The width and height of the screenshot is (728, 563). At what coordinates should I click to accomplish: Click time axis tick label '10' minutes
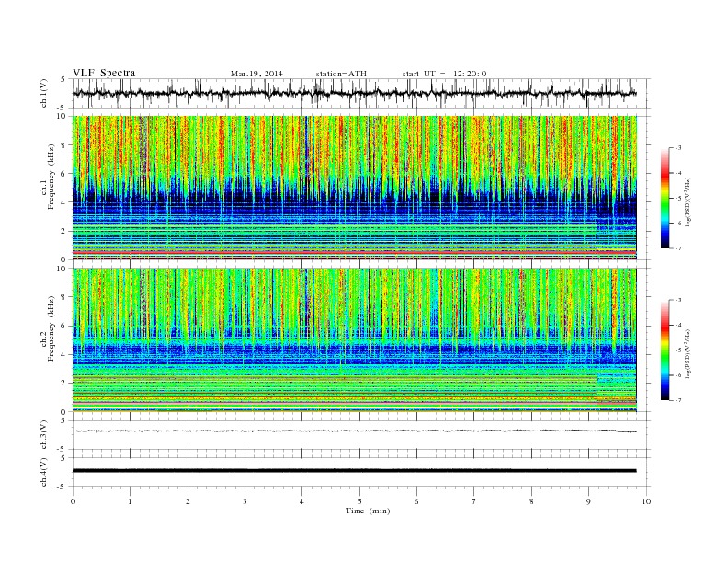646,501
